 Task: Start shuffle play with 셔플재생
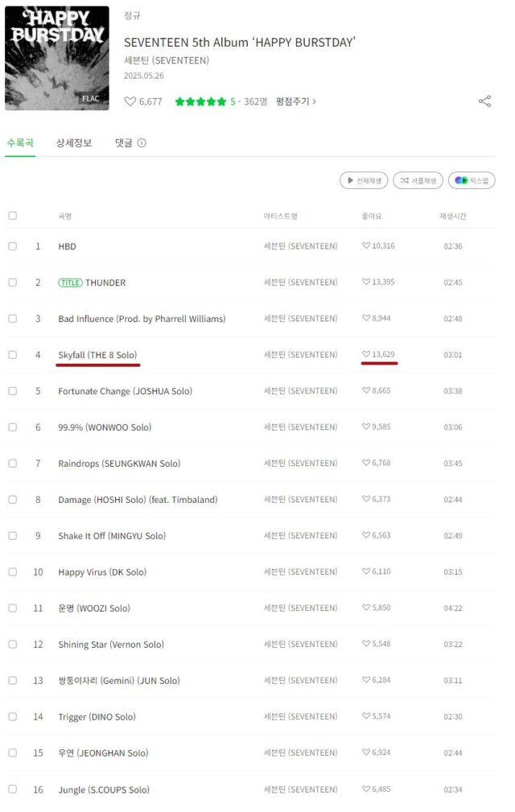418,180
